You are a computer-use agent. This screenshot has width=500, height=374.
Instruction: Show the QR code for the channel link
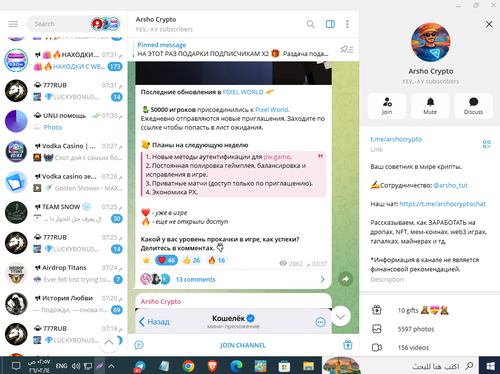pyautogui.click(x=487, y=144)
